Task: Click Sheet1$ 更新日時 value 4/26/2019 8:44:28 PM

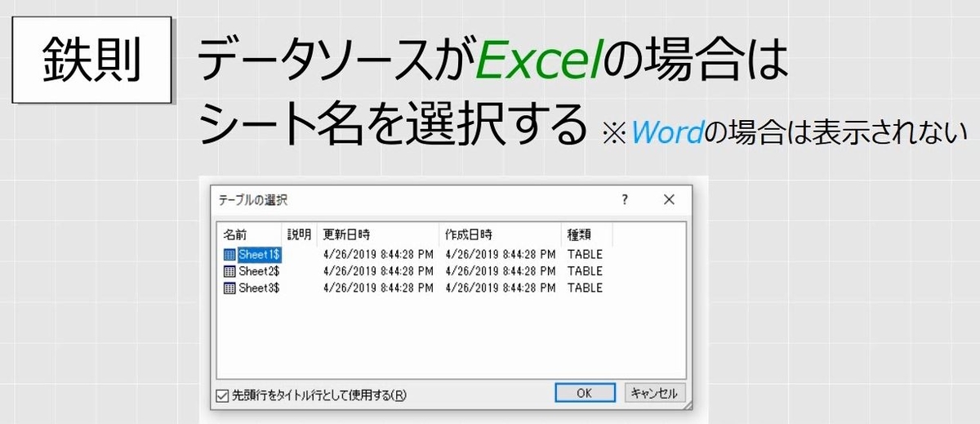Action: tap(378, 254)
